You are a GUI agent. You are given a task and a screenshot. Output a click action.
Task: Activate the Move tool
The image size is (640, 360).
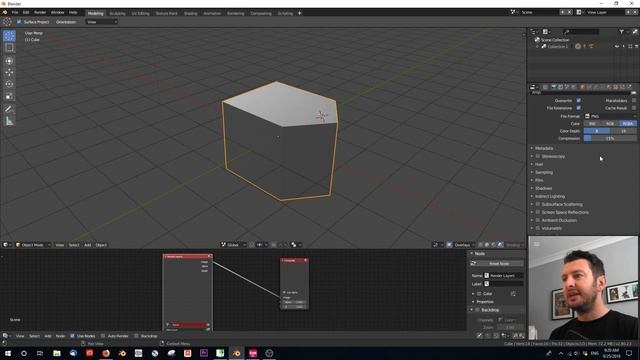click(9, 73)
